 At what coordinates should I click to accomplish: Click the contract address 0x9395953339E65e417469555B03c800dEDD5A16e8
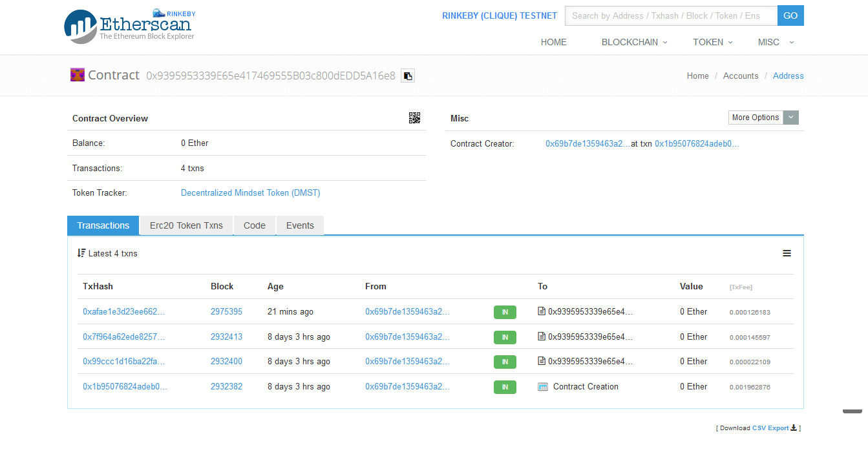click(x=271, y=76)
